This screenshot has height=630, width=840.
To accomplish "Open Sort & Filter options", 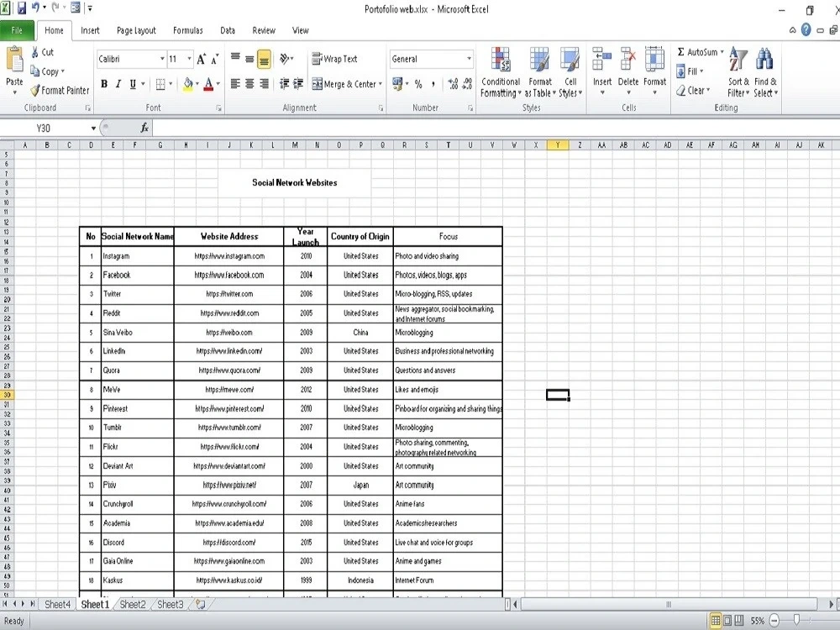I will point(738,73).
